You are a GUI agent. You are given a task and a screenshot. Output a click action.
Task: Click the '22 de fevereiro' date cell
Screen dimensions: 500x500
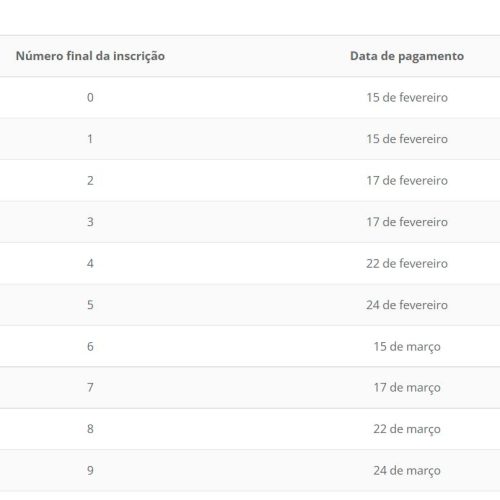[407, 263]
